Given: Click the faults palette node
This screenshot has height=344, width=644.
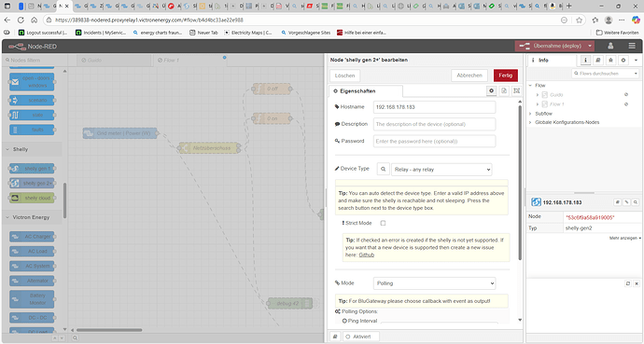Looking at the screenshot, I should (x=32, y=130).
